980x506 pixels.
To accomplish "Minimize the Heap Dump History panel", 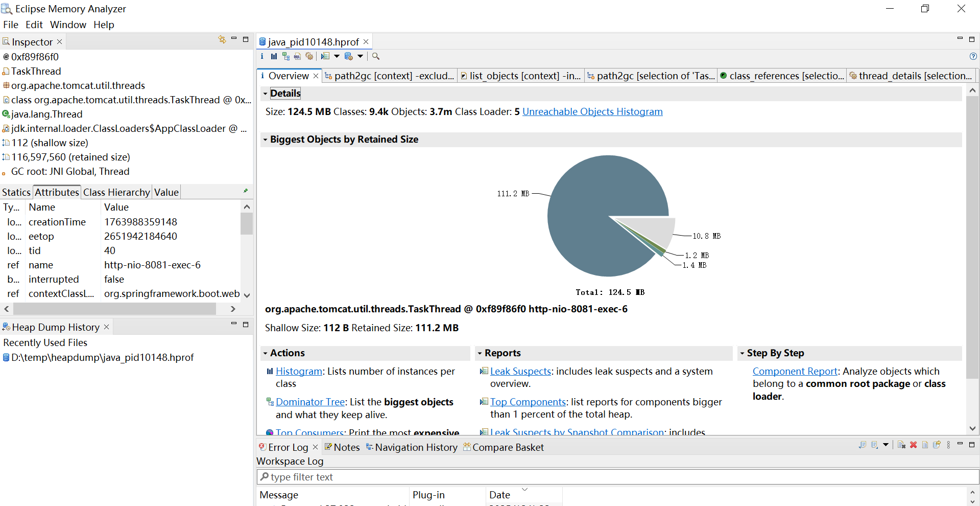I will [234, 324].
